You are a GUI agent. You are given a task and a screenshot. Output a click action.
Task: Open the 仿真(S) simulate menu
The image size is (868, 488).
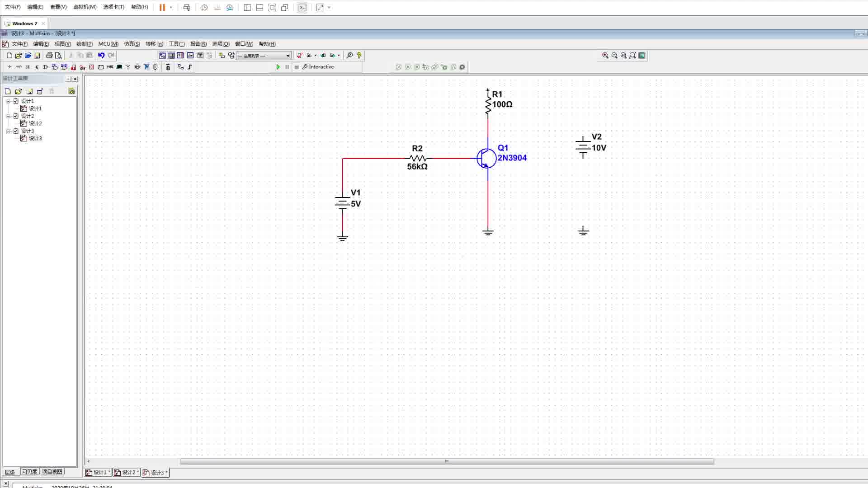point(132,44)
